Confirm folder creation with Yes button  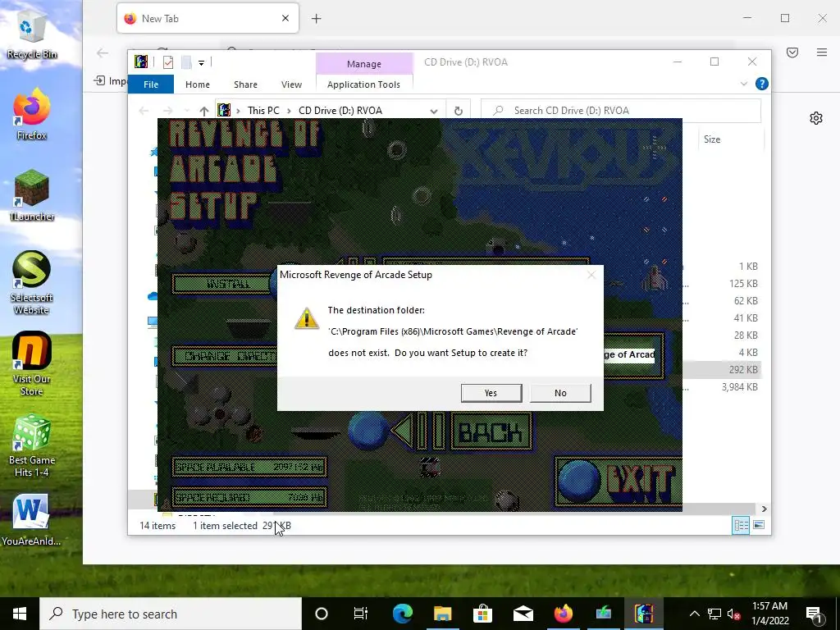pyautogui.click(x=491, y=393)
